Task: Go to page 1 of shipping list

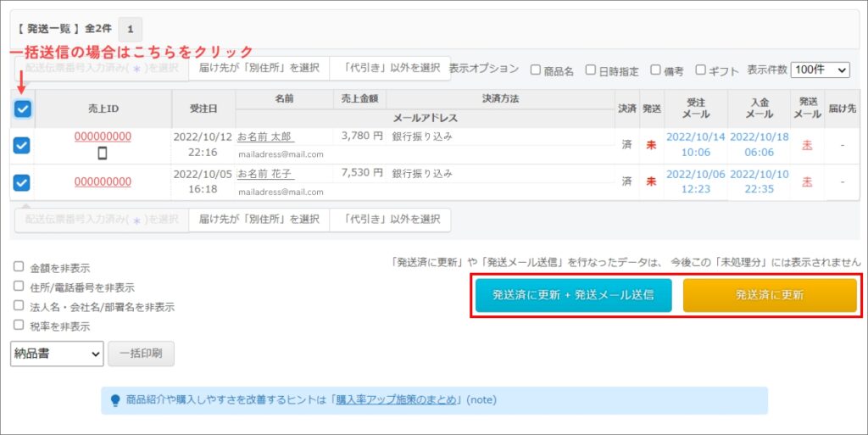Action: coord(130,29)
